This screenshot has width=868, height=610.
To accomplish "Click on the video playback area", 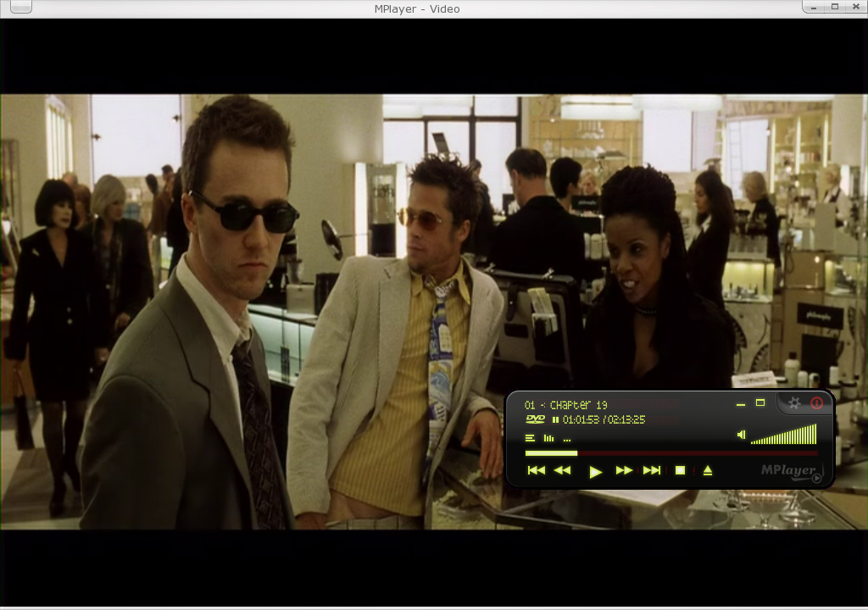I will click(434, 312).
